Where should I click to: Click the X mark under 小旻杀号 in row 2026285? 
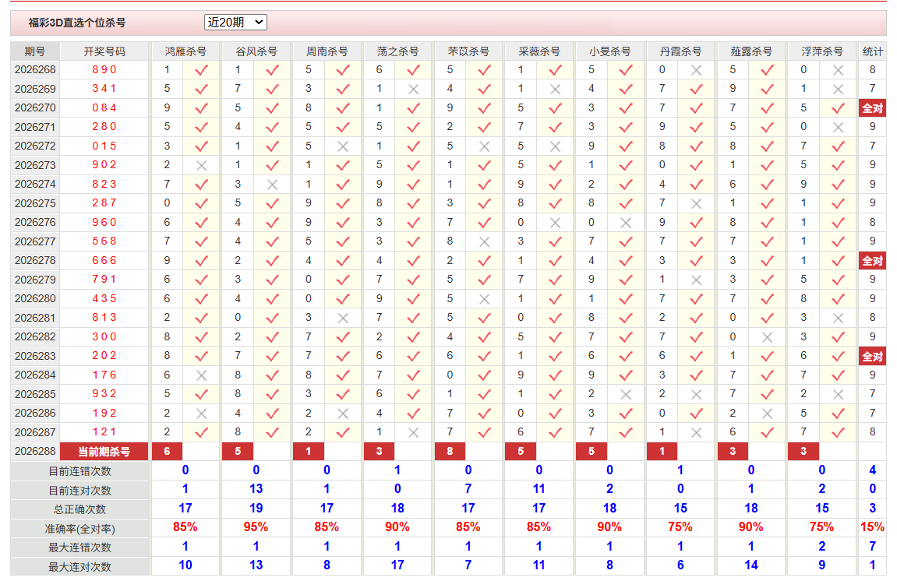tap(626, 394)
